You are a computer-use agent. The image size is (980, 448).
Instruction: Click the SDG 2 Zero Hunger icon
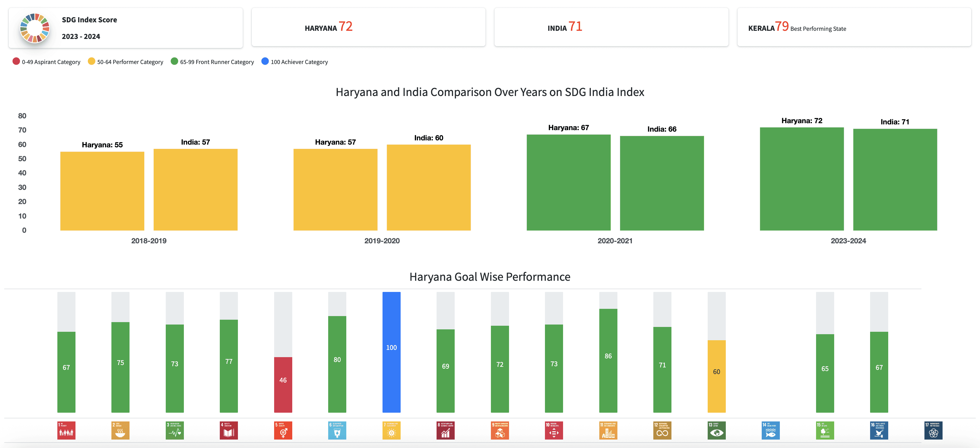pos(120,430)
